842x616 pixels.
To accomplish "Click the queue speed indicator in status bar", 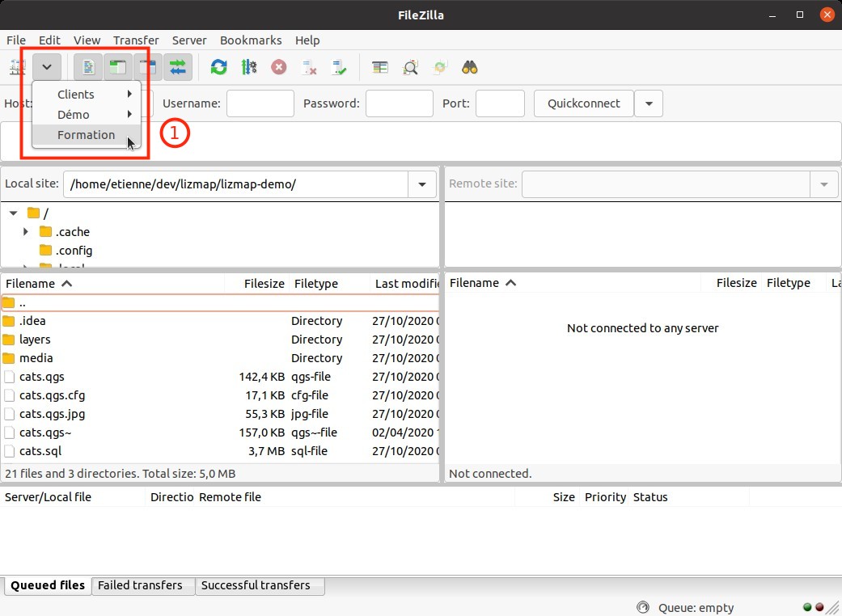I will point(643,607).
